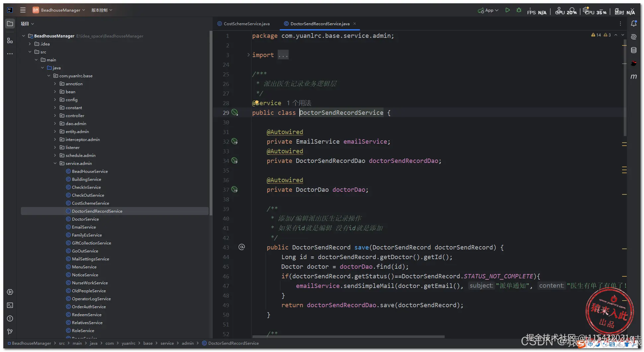Open the Terminal tool window

[10, 305]
